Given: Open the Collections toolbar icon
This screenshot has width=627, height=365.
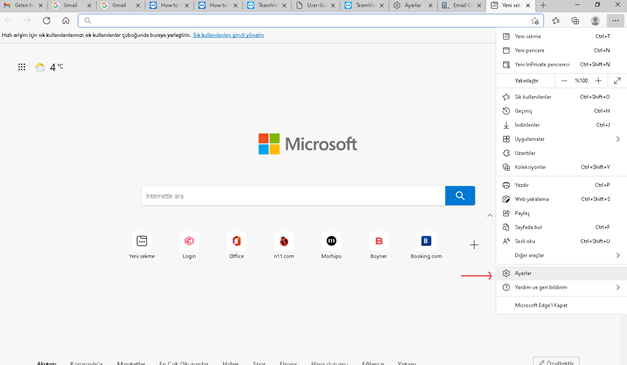Looking at the screenshot, I should point(575,21).
